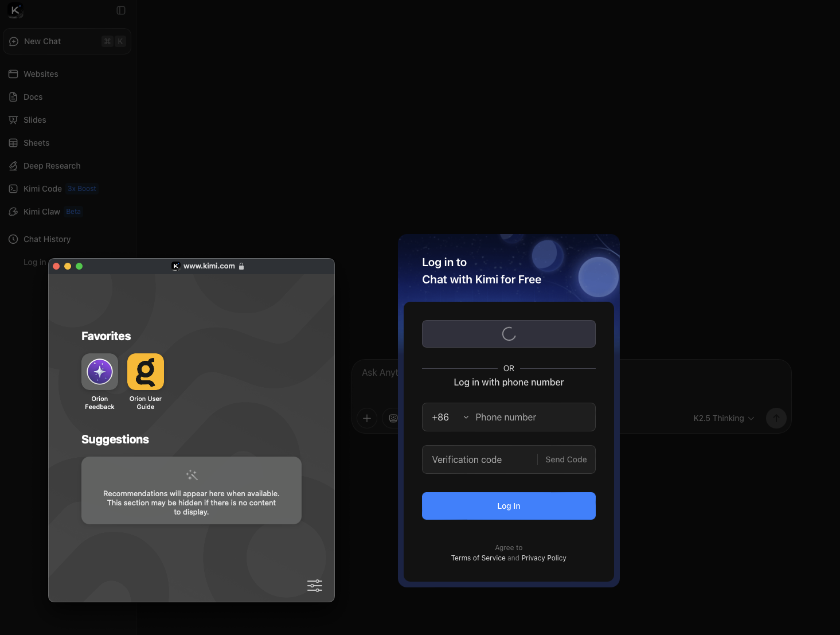Screen dimensions: 840x635
Task: Click the "Favorites" heading text
Action: [x=106, y=336]
